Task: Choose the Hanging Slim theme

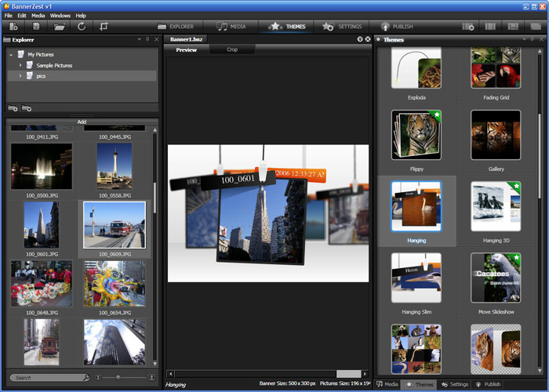Action: coord(416,278)
